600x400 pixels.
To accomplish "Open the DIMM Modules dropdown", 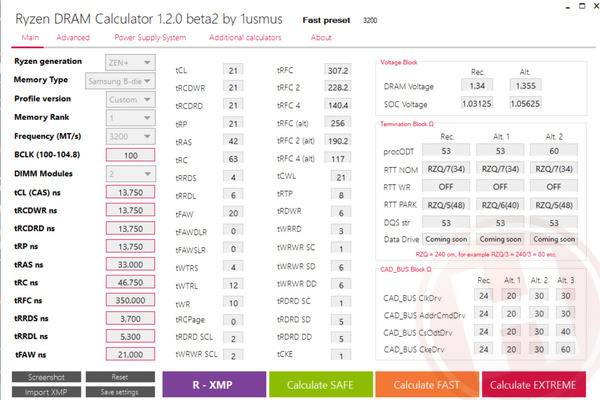I will (x=130, y=174).
